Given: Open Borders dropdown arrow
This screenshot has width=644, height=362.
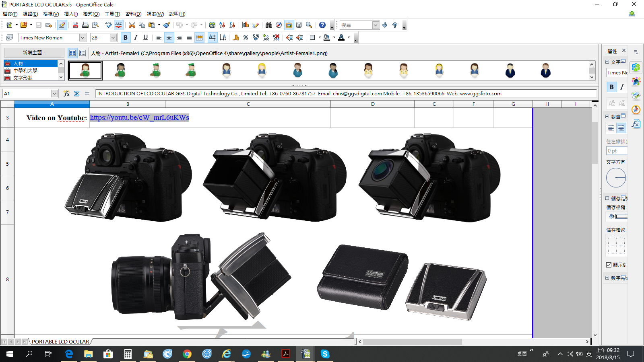Looking at the screenshot, I should coord(320,37).
